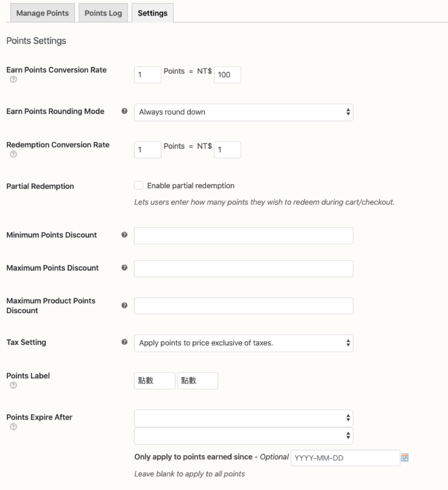The height and width of the screenshot is (490, 448).
Task: Open the Tax Setting dropdown
Action: tap(243, 343)
